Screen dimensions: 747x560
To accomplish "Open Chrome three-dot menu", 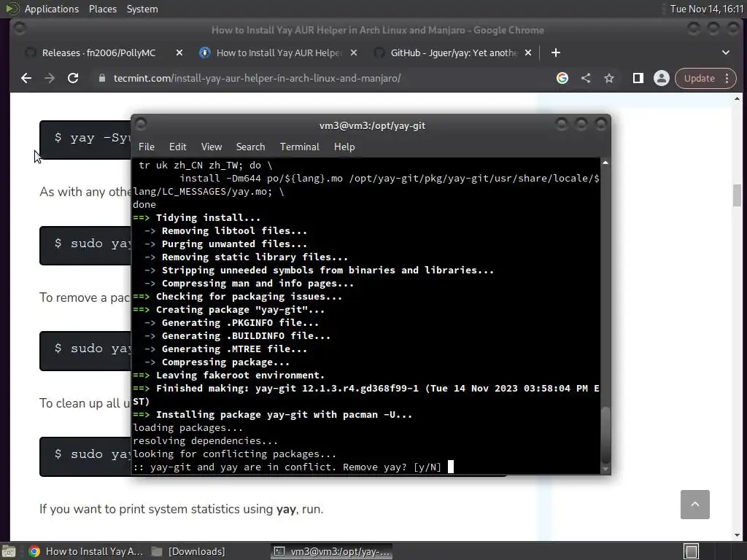I will point(727,78).
